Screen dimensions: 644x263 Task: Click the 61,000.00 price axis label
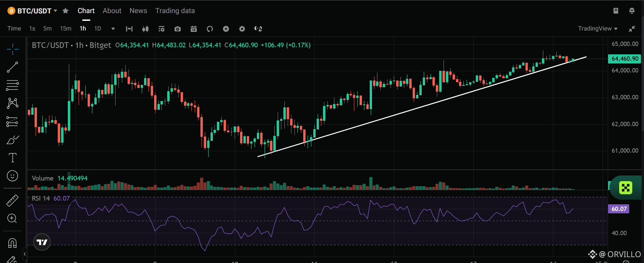(625, 151)
